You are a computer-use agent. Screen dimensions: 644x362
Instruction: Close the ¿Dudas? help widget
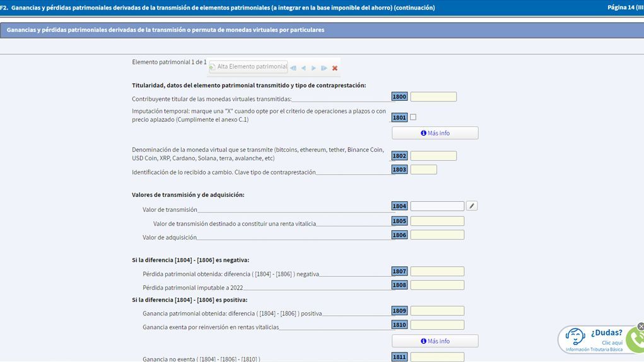point(641,326)
